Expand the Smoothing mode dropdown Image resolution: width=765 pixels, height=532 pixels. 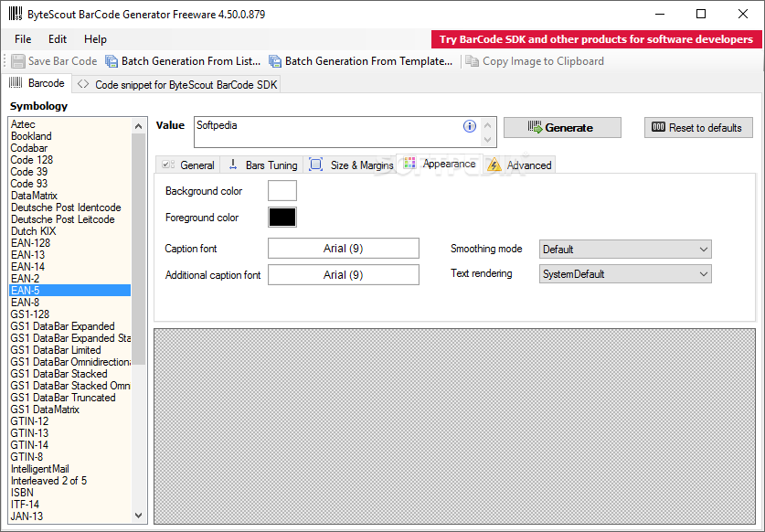point(625,249)
